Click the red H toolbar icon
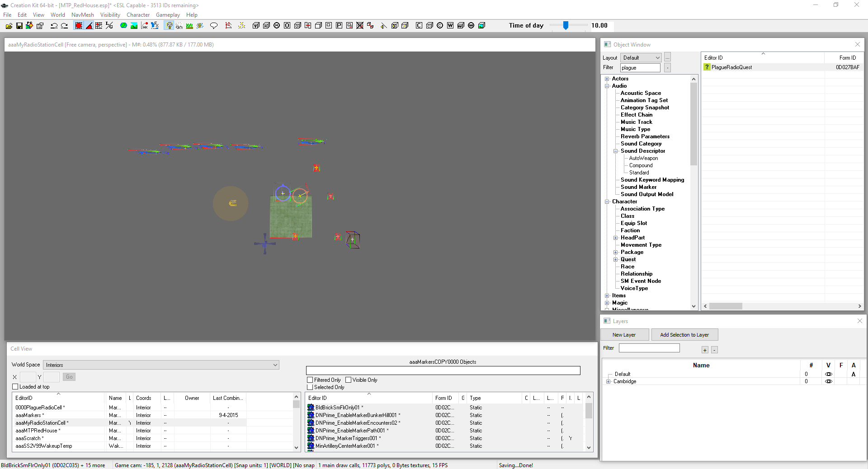The image size is (868, 469). coord(308,26)
